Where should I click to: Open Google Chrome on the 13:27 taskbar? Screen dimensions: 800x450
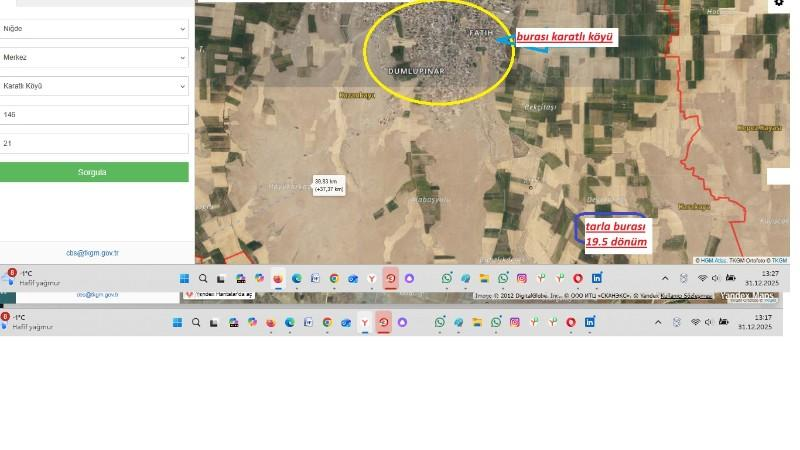334,279
